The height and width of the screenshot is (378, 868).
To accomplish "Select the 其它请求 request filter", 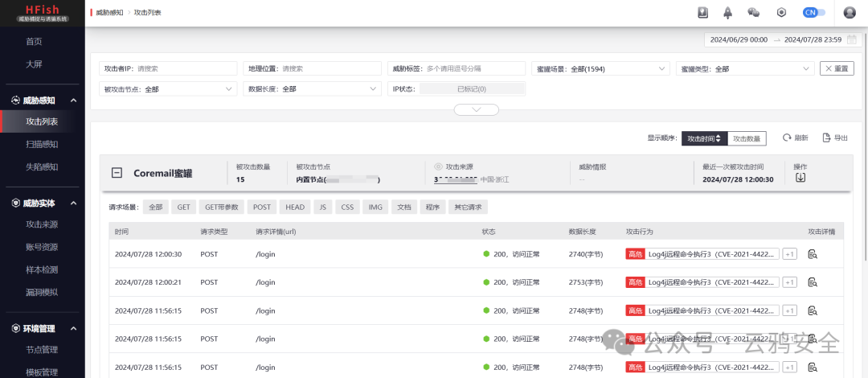I will [x=468, y=207].
